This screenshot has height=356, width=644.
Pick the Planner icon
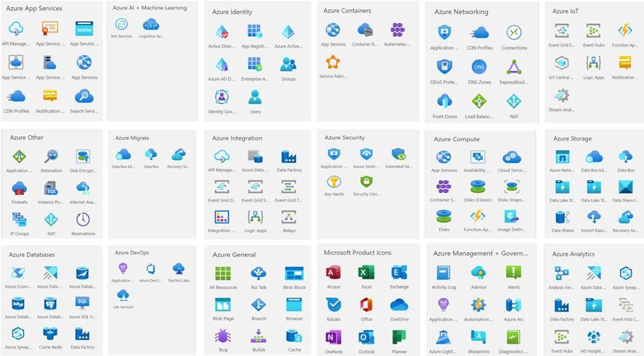[399, 338]
